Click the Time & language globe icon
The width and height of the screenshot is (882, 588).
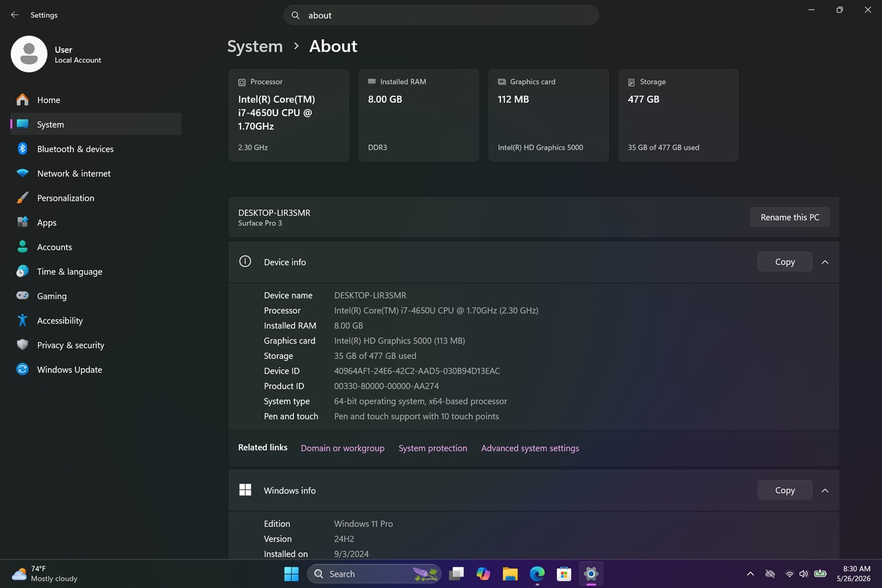22,271
